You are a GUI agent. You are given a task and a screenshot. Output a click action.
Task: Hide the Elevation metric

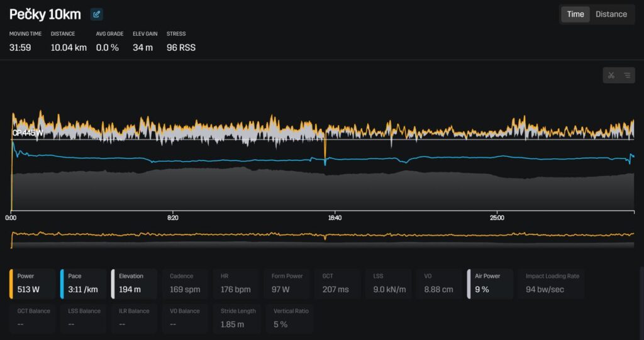(x=134, y=283)
